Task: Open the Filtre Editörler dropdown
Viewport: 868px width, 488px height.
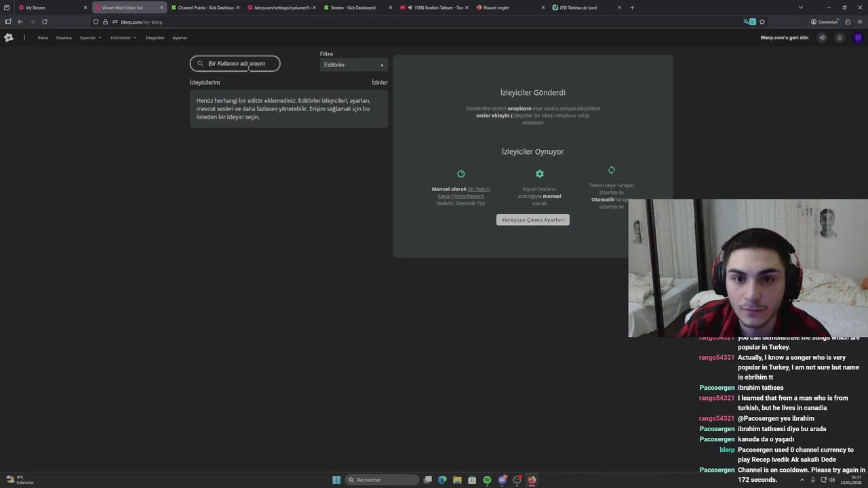Action: coord(354,65)
